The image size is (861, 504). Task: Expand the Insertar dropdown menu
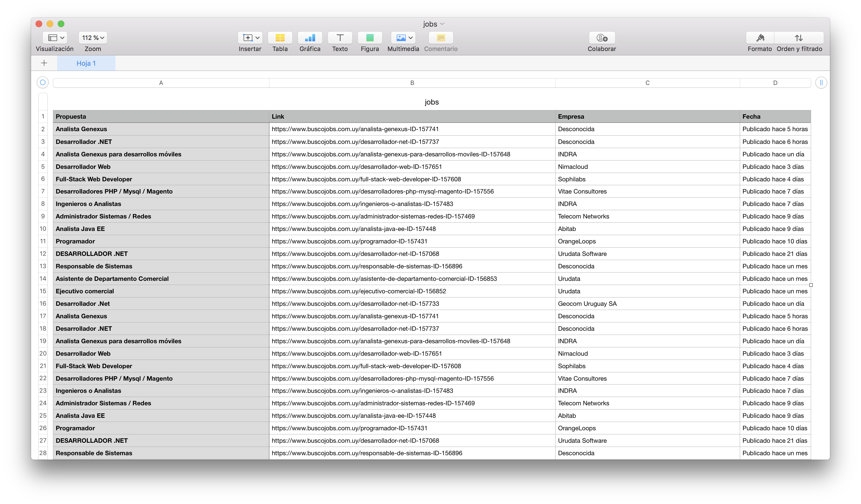click(250, 37)
